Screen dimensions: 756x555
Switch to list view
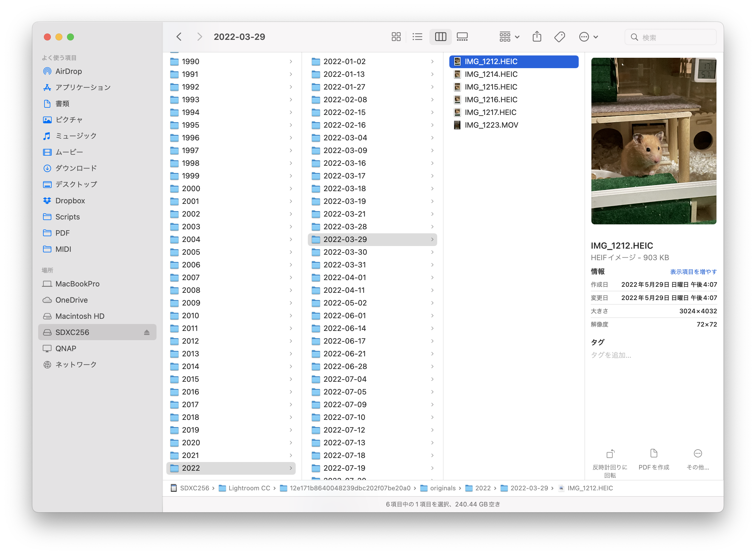coord(417,37)
